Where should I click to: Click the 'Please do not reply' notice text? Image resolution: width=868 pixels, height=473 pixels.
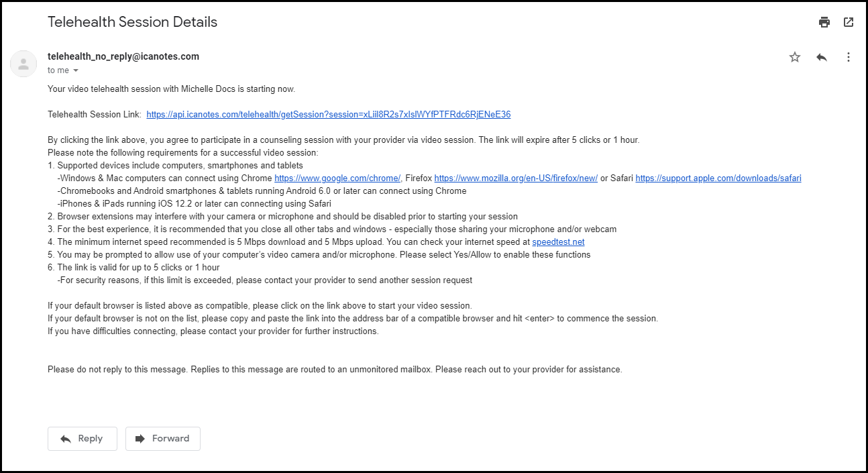[335, 370]
